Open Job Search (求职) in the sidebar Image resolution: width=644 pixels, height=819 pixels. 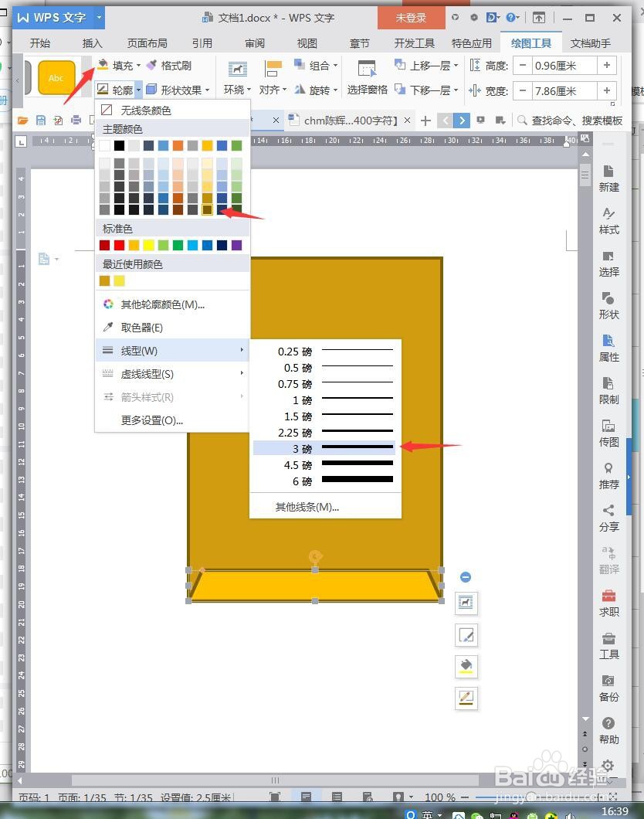pyautogui.click(x=608, y=603)
